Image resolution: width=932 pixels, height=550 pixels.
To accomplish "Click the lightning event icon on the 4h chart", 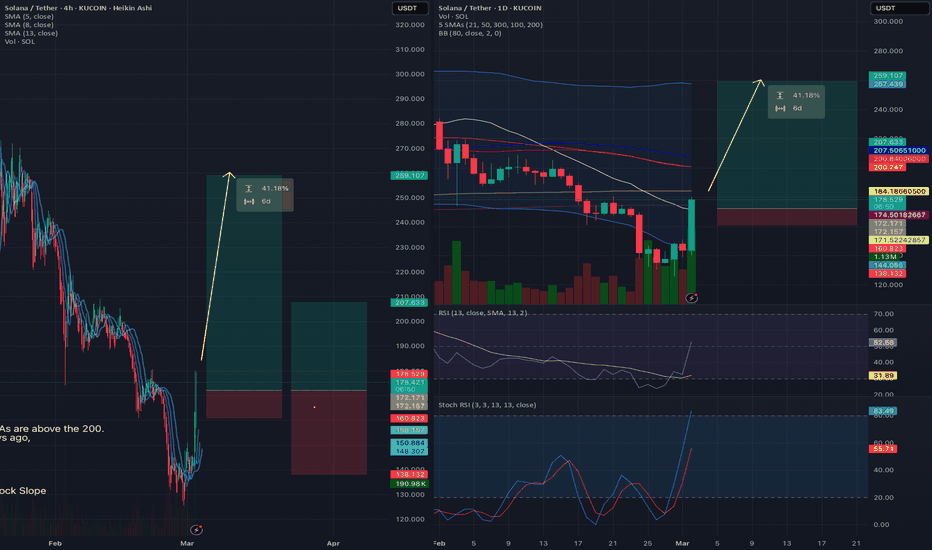I will [x=196, y=529].
